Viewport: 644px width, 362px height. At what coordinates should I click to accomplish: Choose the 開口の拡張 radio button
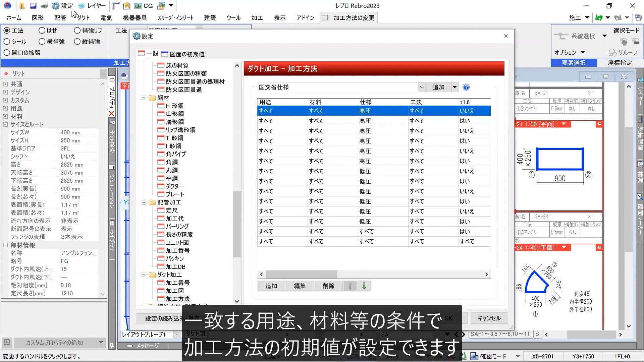point(6,53)
